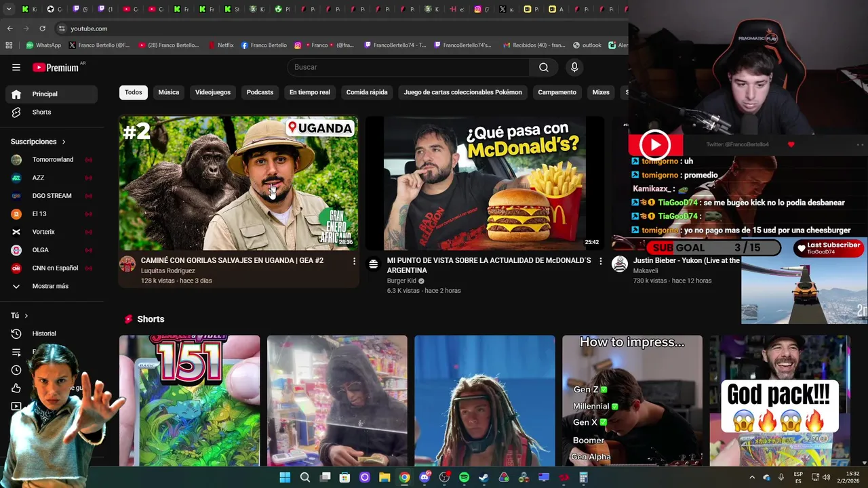Open the Windows Start menu
868x488 pixels.
[285, 477]
